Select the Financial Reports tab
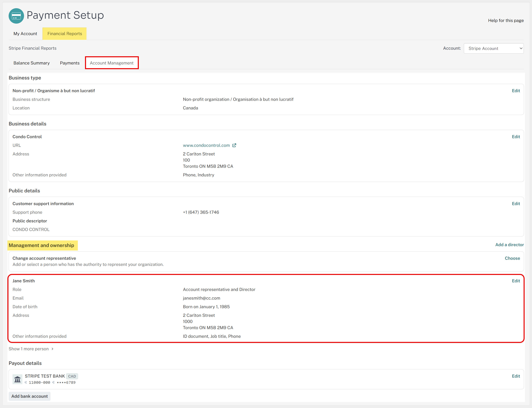 65,33
